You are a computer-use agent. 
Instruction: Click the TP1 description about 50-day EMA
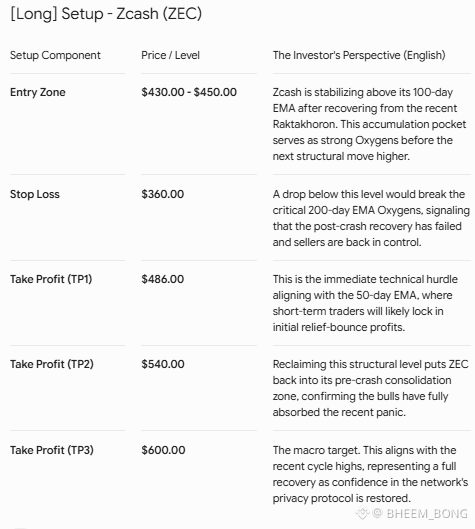365,303
